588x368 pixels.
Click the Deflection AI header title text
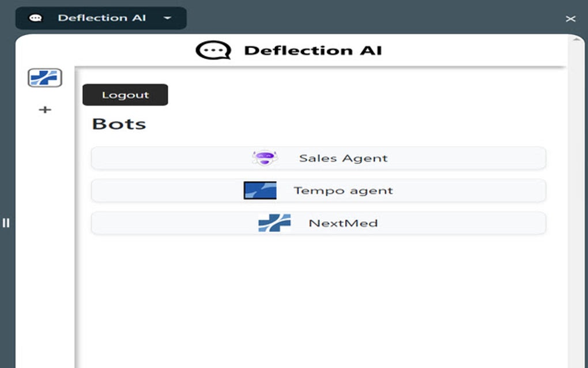tap(312, 50)
